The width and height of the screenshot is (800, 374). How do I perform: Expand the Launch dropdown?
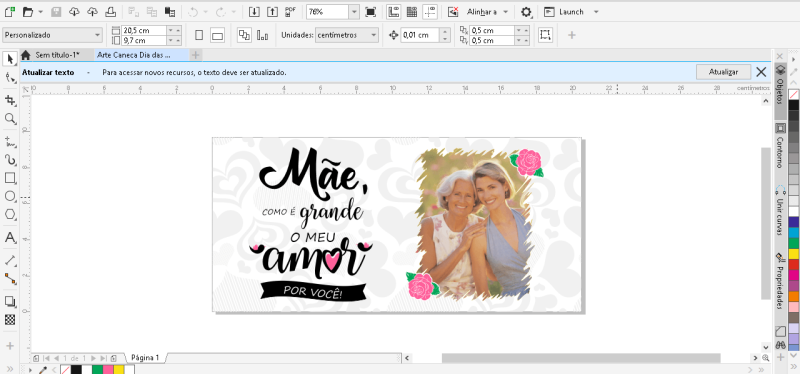596,11
